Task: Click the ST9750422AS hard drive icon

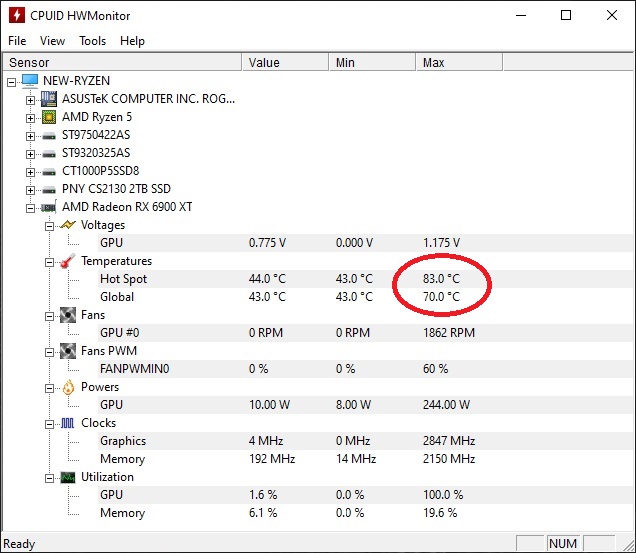Action: 49,136
